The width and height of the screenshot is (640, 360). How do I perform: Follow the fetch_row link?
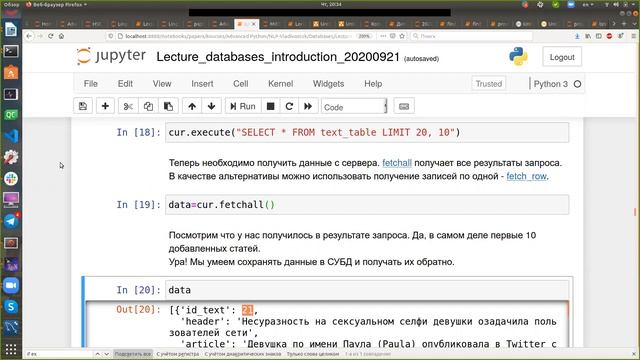(526, 176)
